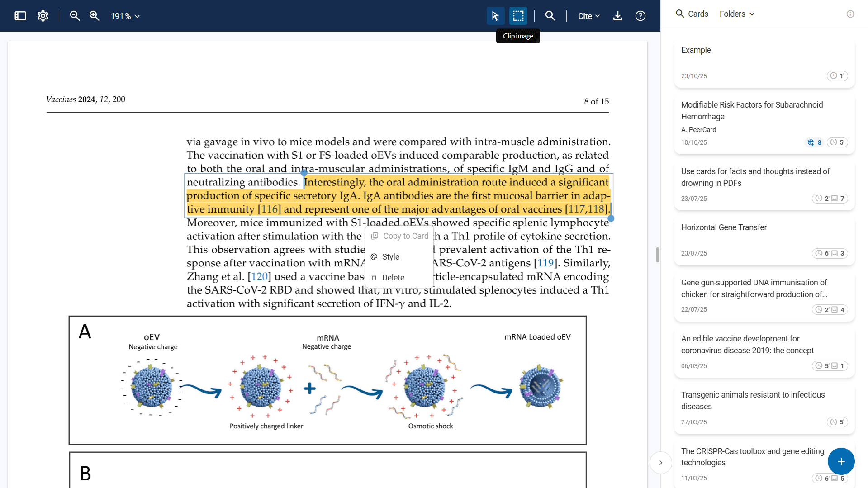Open the help icon
This screenshot has height=488, width=868.
(x=640, y=16)
